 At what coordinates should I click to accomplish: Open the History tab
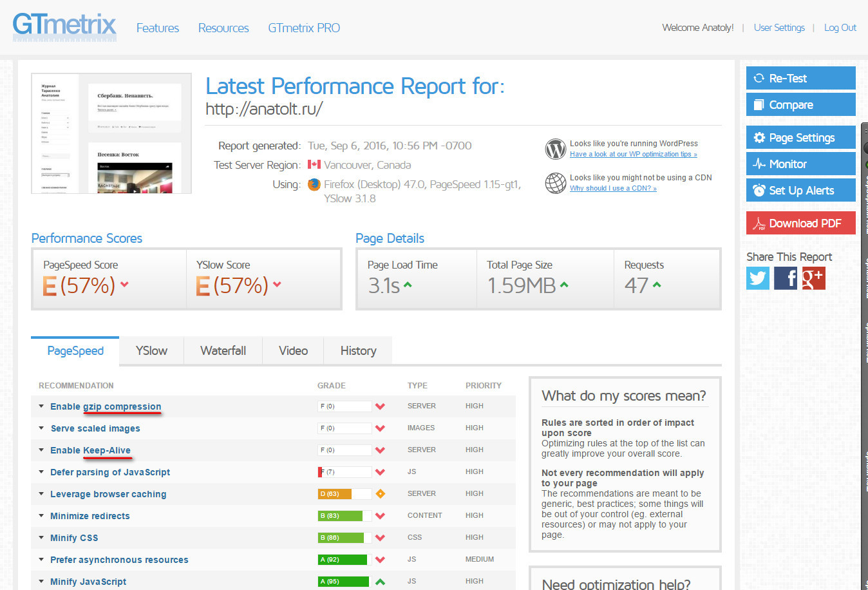pos(358,351)
